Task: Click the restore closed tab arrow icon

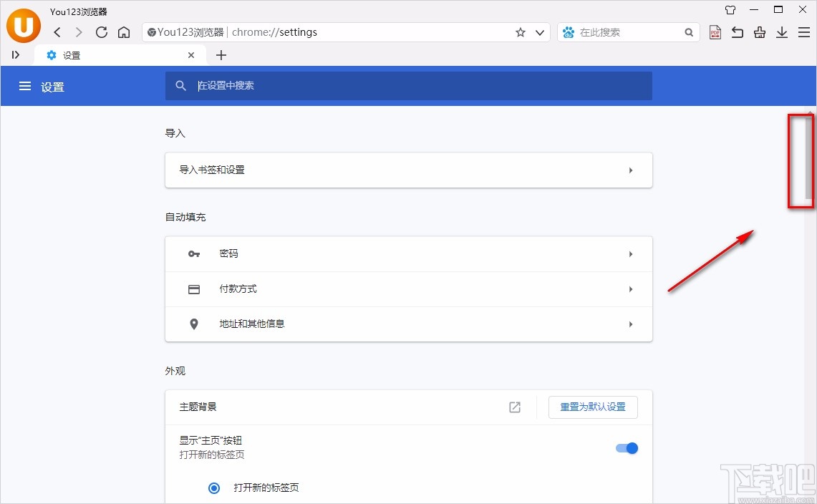Action: (737, 32)
